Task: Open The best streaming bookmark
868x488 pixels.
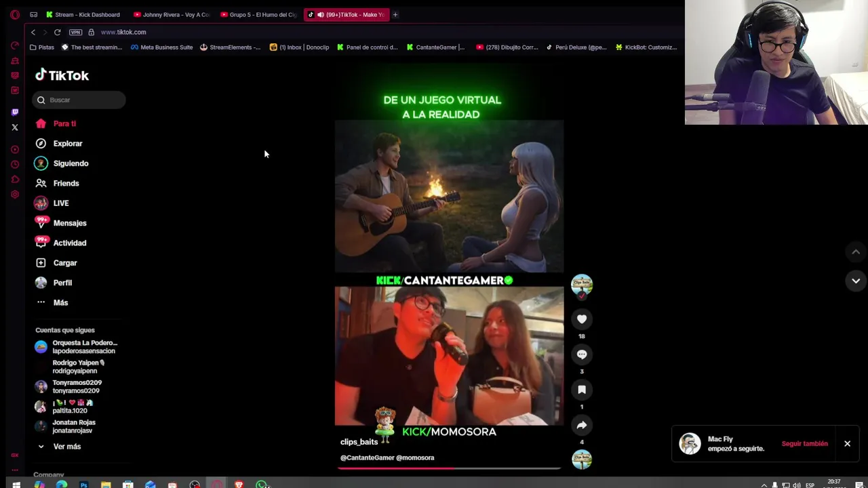Action: click(x=92, y=47)
